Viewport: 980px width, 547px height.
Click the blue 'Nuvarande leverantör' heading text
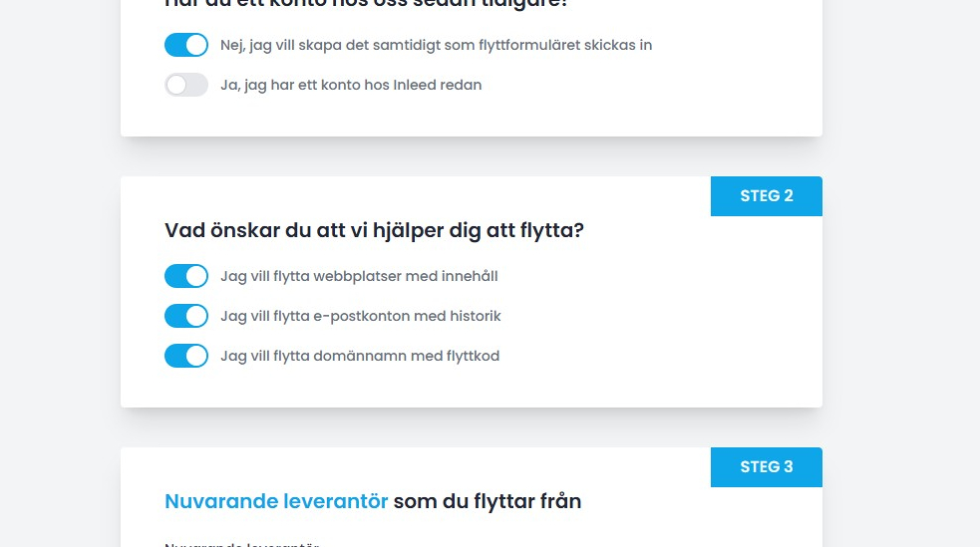[x=276, y=501]
